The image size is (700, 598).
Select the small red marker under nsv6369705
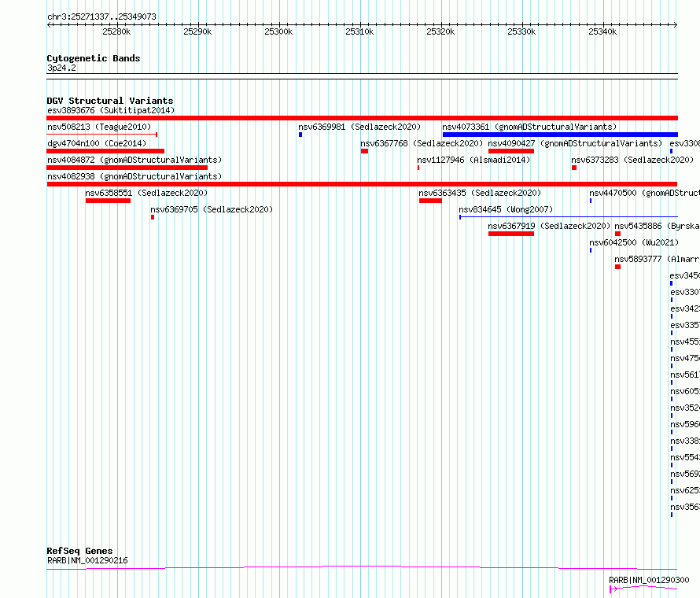153,217
